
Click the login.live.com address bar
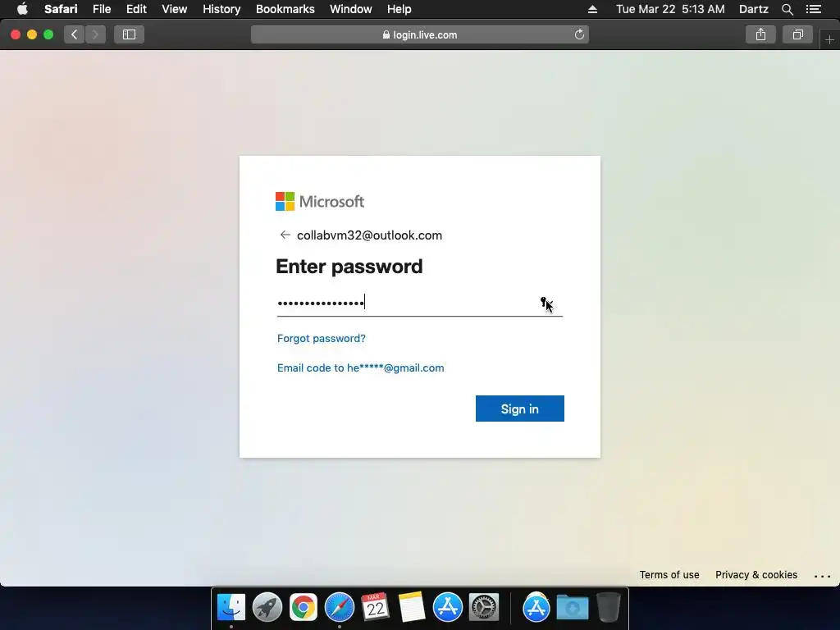pos(419,34)
